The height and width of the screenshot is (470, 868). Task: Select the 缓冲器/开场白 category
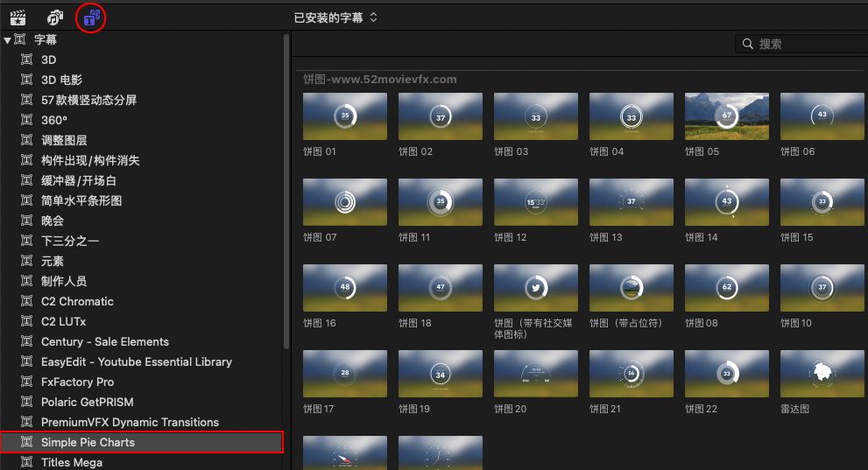click(x=141, y=180)
